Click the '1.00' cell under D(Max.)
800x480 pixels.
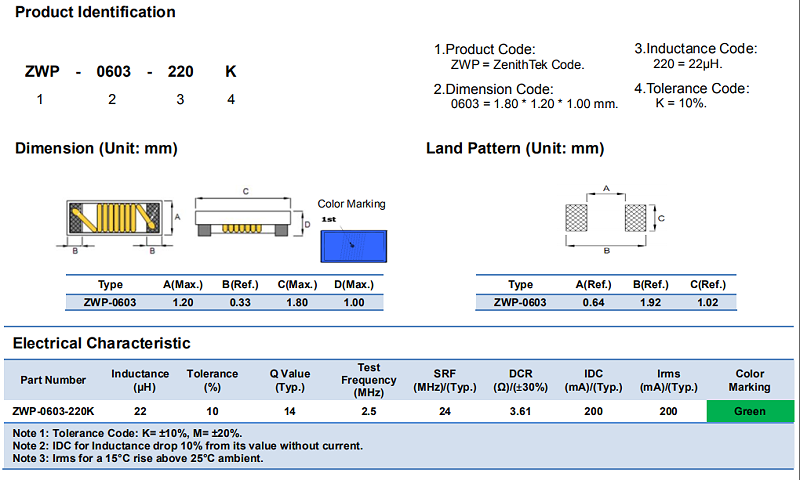354,302
